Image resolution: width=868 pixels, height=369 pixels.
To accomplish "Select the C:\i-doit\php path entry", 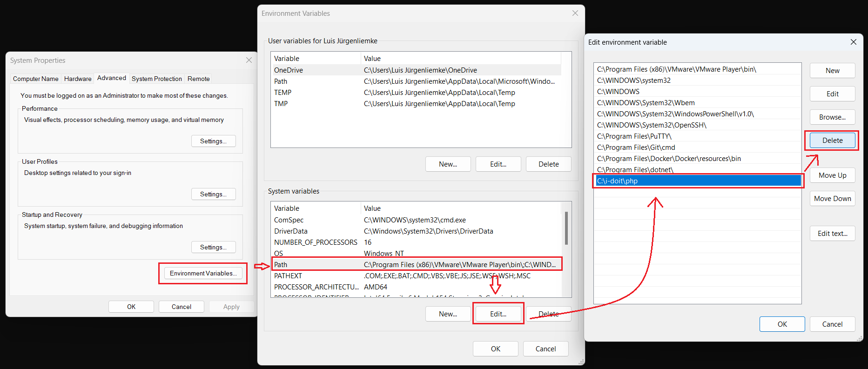I will click(x=698, y=181).
